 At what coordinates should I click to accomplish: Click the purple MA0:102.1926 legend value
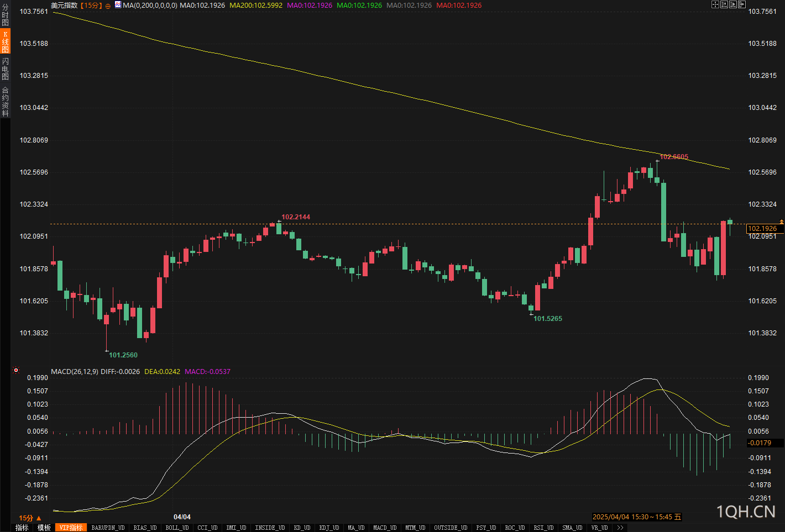click(310, 6)
